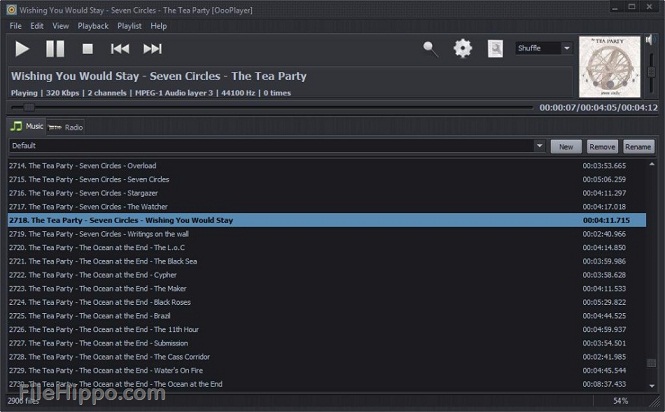Select track 2726 The 11th Hour
This screenshot has width=665, height=412.
click(327, 329)
